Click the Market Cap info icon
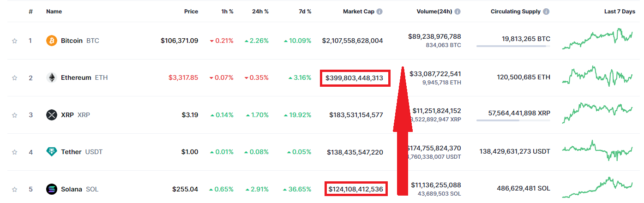Viewport: 644px width, 203px height. pyautogui.click(x=379, y=12)
